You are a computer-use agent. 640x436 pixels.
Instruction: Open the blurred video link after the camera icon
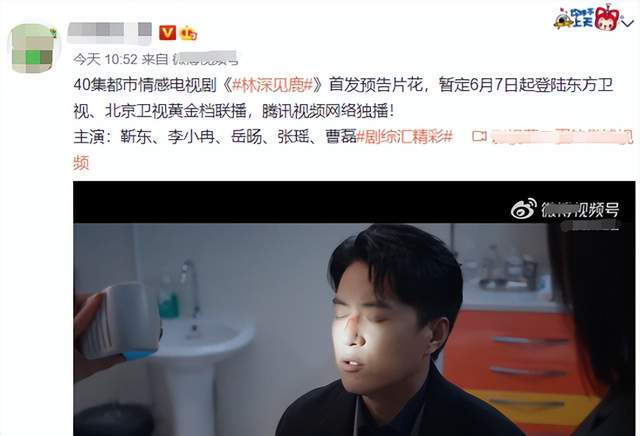562,137
